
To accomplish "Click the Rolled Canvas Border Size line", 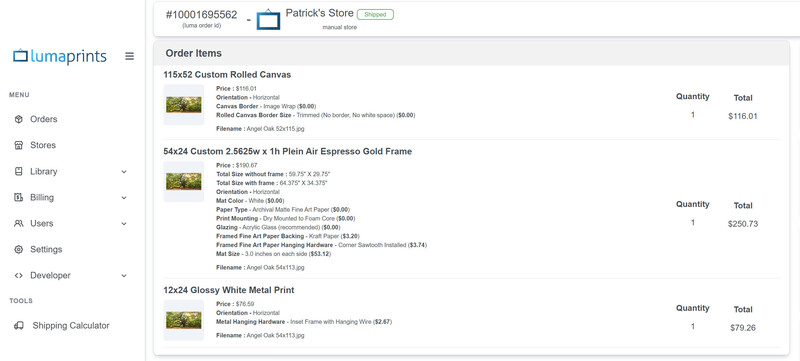I will pos(316,115).
